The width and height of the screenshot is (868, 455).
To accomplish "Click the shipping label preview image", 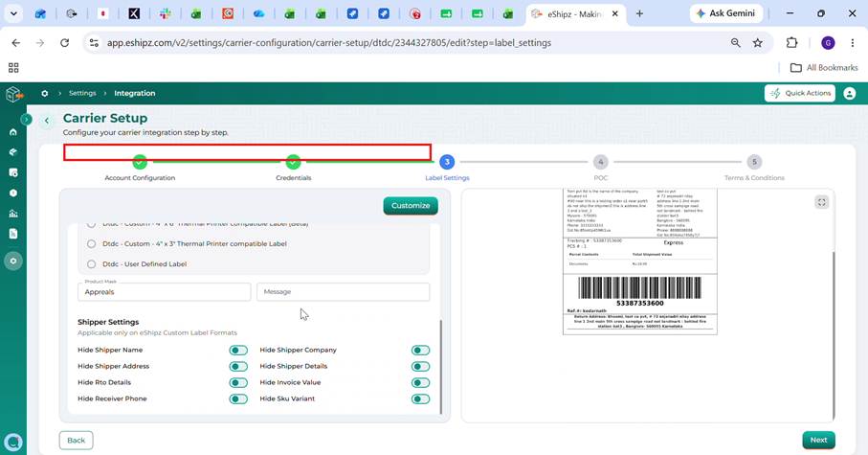I will [x=640, y=262].
